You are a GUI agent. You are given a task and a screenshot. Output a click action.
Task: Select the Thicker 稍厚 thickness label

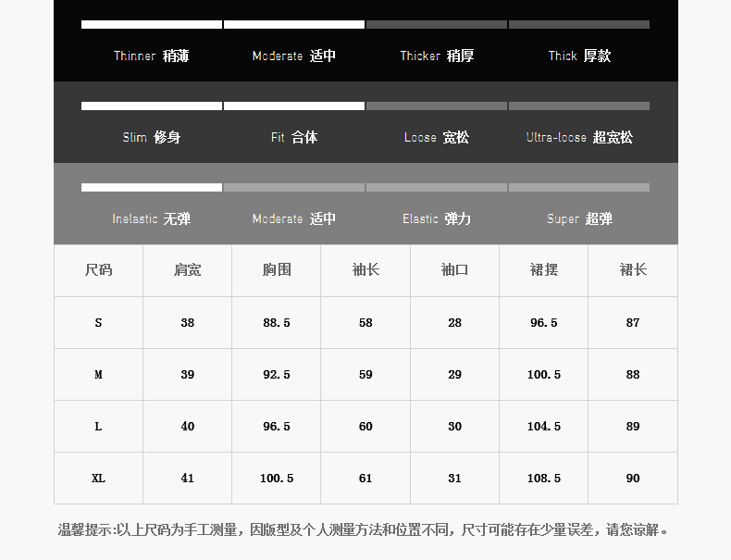point(437,56)
